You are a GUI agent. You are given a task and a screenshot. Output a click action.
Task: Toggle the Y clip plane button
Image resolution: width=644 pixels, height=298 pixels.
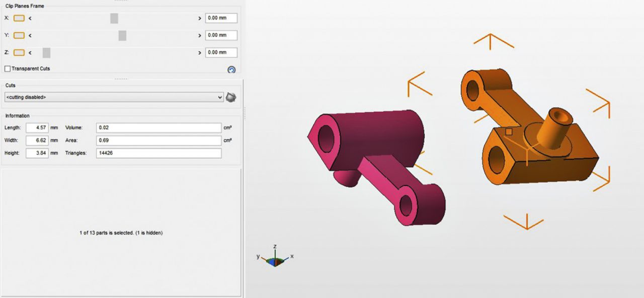(19, 35)
